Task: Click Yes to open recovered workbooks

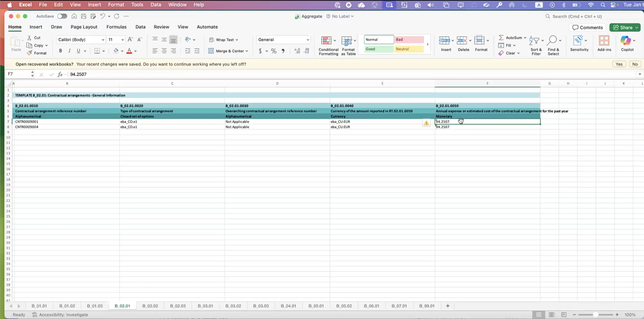Action: pos(619,64)
